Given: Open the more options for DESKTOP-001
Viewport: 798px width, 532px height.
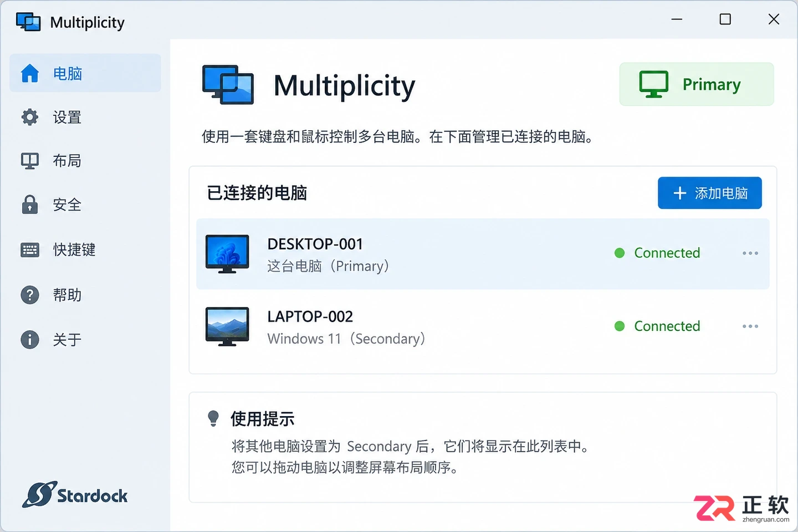Looking at the screenshot, I should 750,253.
